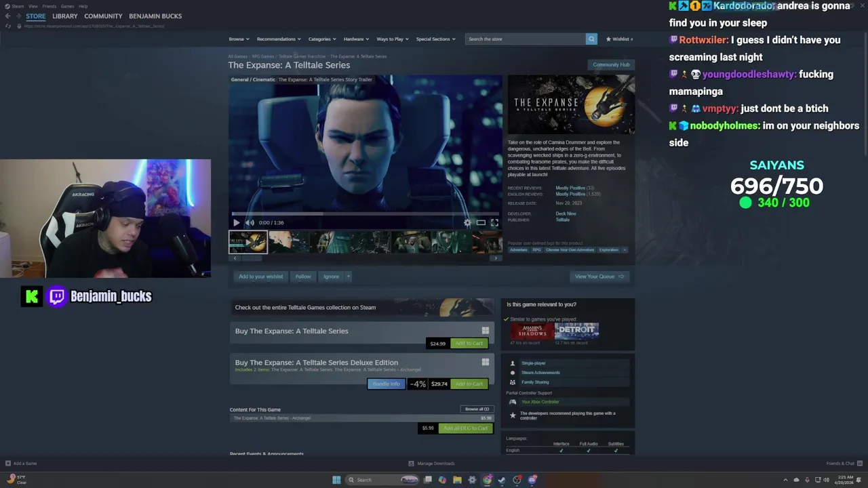Open the Windows Start menu
Viewport: 868px width, 488px height.
coord(336,480)
